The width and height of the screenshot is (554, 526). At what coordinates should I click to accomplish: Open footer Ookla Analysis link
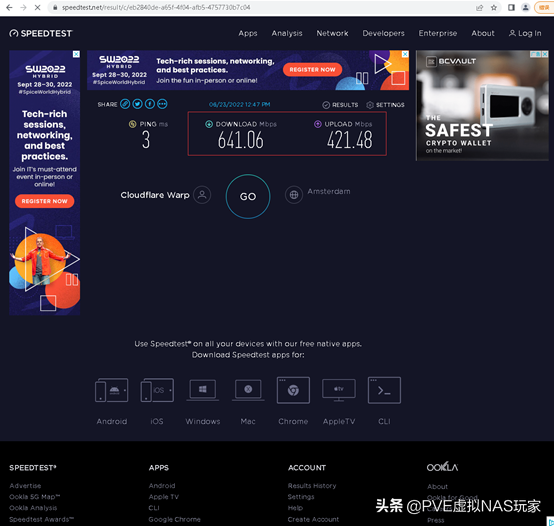[33, 508]
